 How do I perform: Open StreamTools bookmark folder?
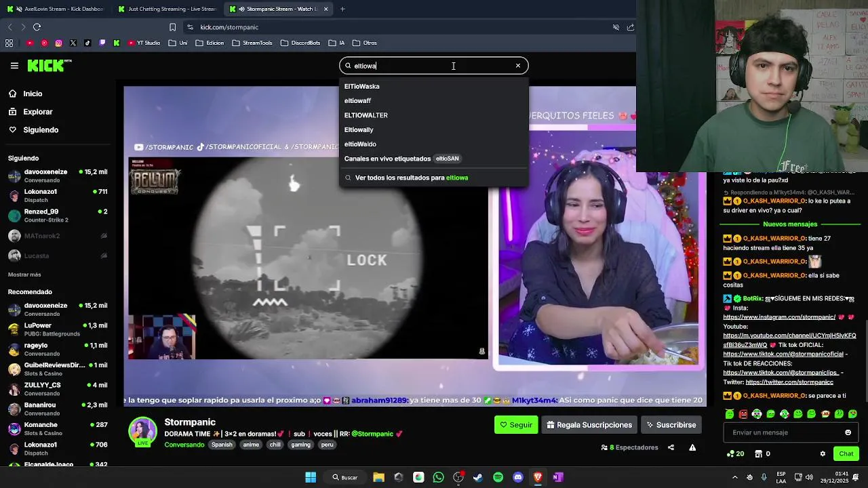tap(252, 43)
